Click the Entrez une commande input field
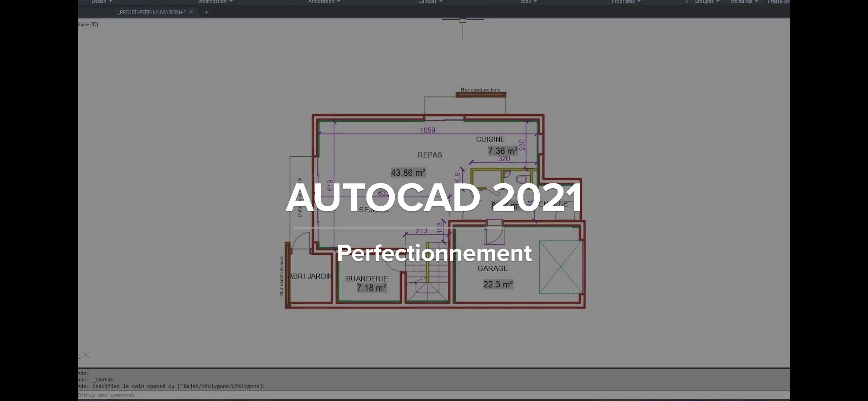 pos(434,395)
